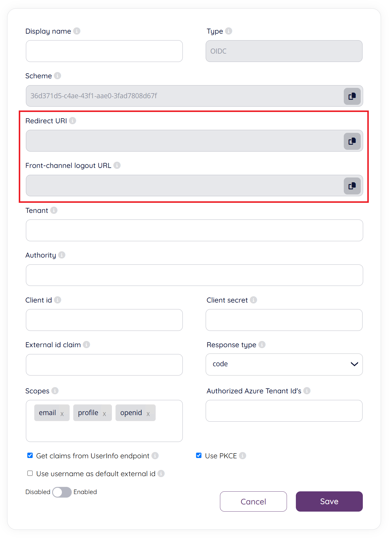Enable Use username as default external id

pos(30,473)
